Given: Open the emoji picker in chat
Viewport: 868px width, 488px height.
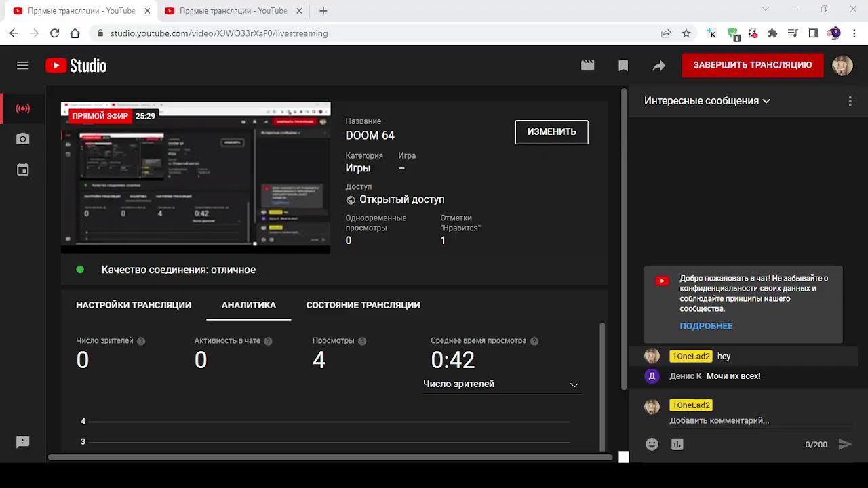Looking at the screenshot, I should coord(652,445).
